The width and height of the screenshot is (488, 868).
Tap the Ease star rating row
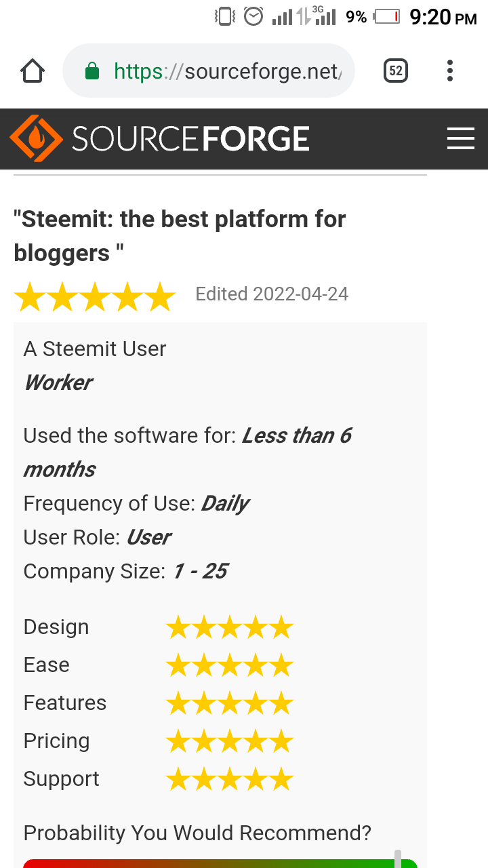click(229, 666)
